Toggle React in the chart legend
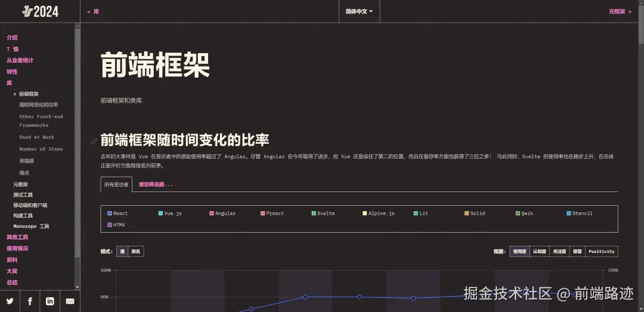This screenshot has height=312, width=644. pos(117,214)
